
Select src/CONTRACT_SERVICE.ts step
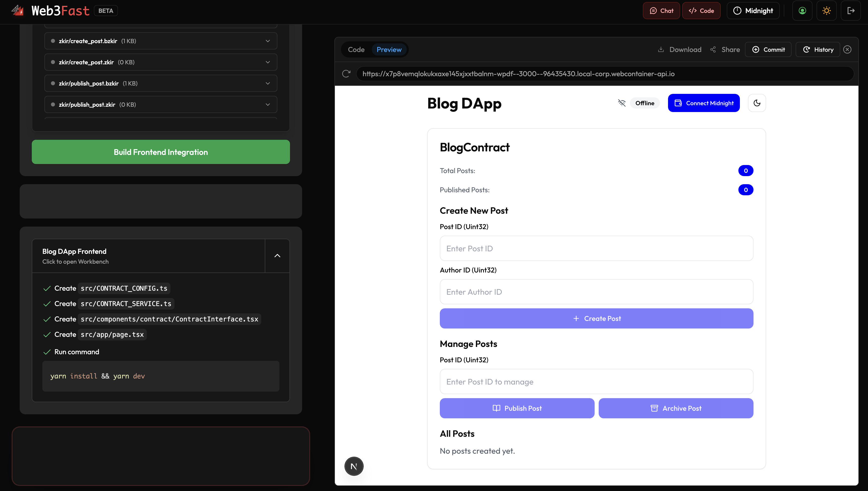(x=126, y=304)
